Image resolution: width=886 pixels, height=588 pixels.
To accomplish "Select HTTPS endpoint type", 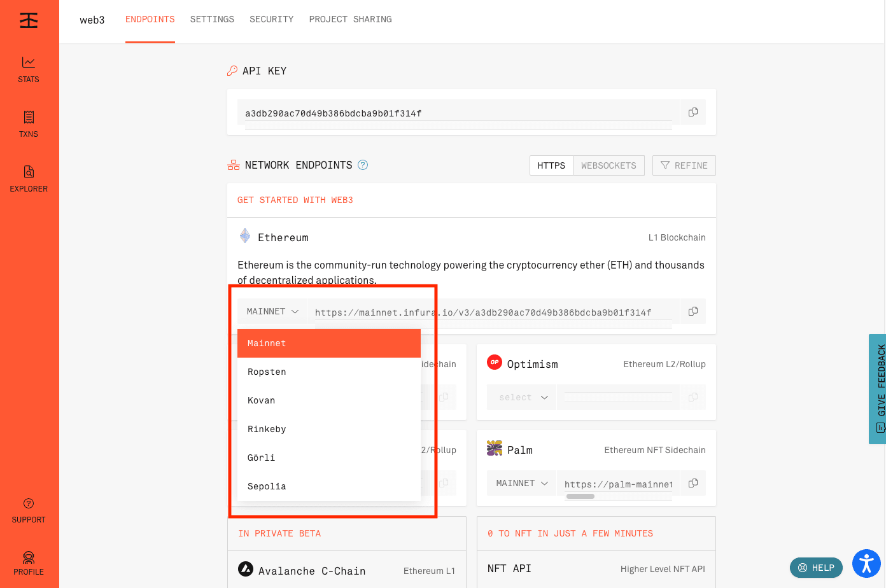I will coord(551,165).
